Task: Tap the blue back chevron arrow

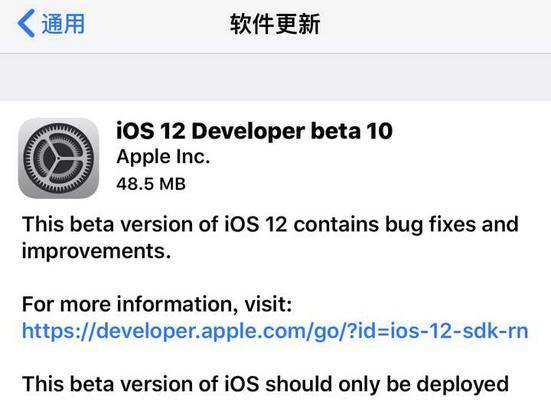Action: pyautogui.click(x=26, y=23)
